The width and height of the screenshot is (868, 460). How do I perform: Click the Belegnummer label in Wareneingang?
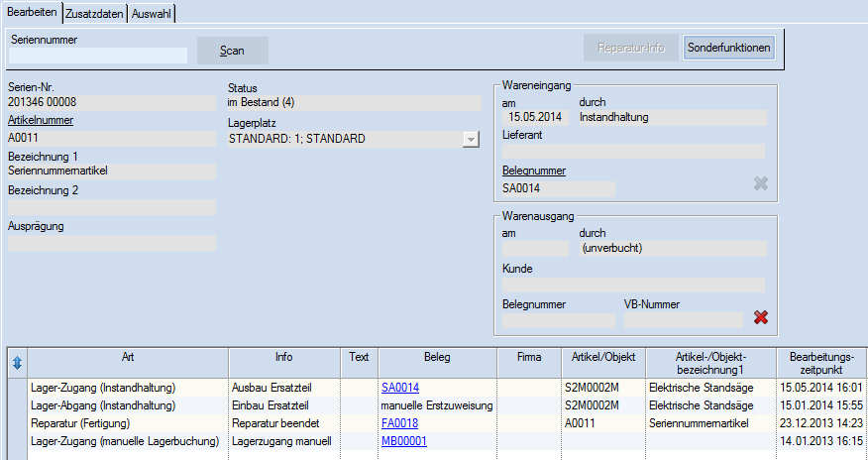534,171
